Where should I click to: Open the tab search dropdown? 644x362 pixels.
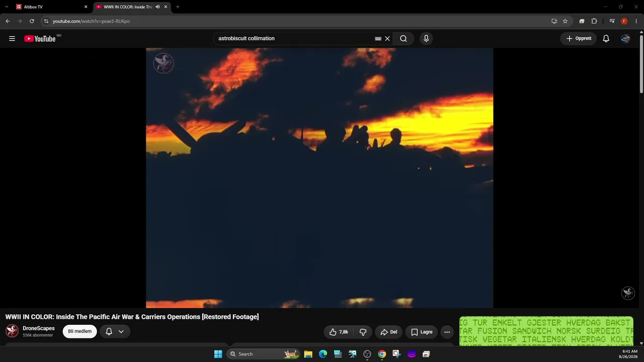point(7,7)
